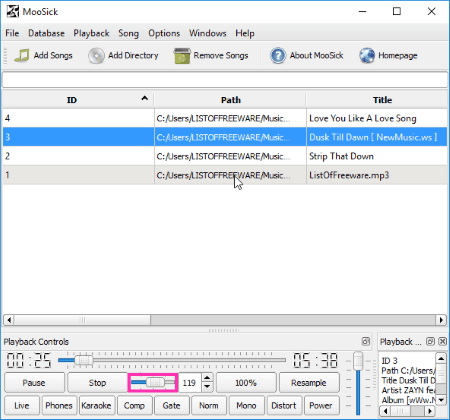This screenshot has height=420, width=450.
Task: Decrease the 119 value with down arrow
Action: 207,387
